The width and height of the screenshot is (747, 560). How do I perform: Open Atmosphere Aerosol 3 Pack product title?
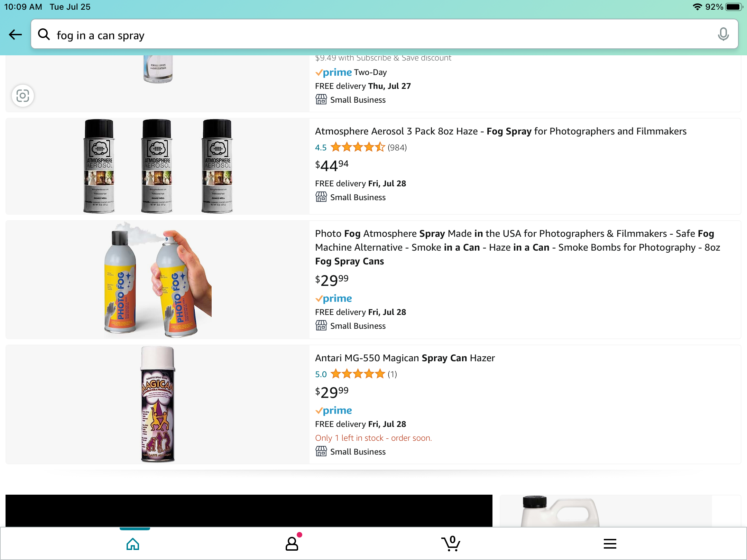(500, 131)
